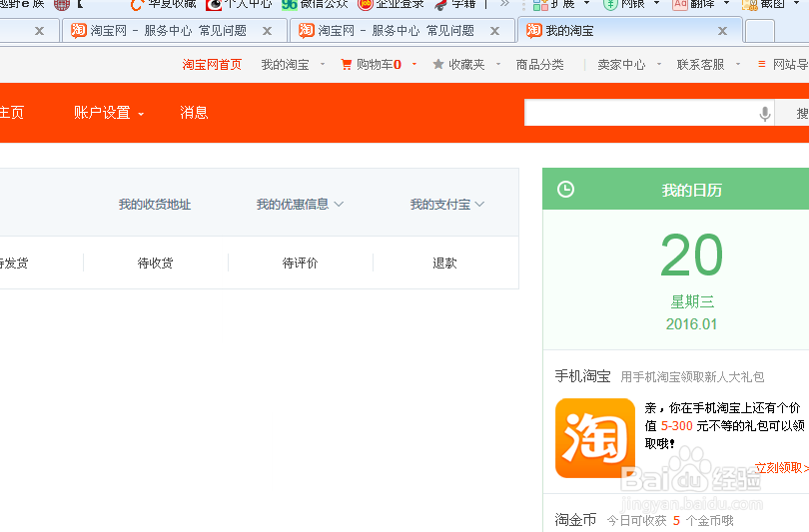Click the three-line icon beside 网站导航
809x532 pixels.
tap(761, 64)
